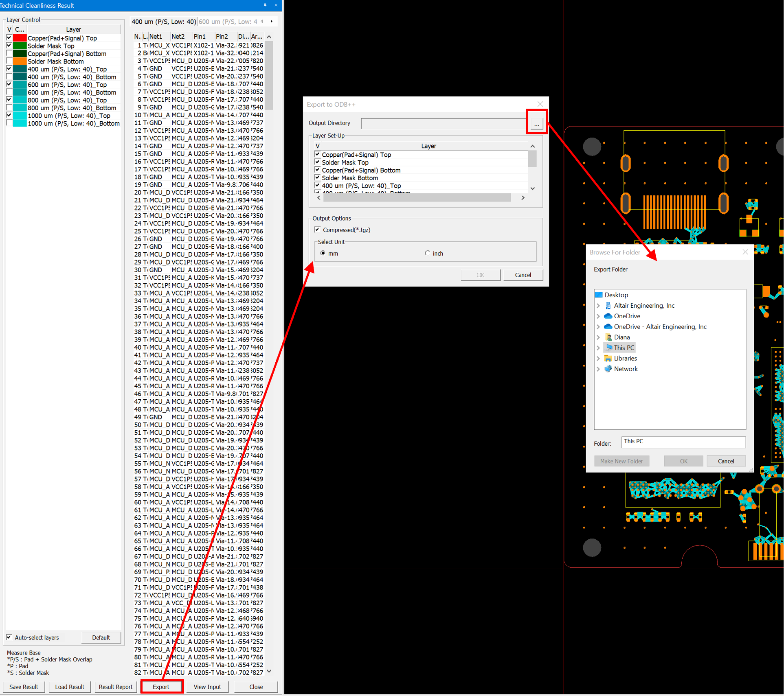Expand the This PC tree node
The height and width of the screenshot is (696, 784).
(x=598, y=348)
